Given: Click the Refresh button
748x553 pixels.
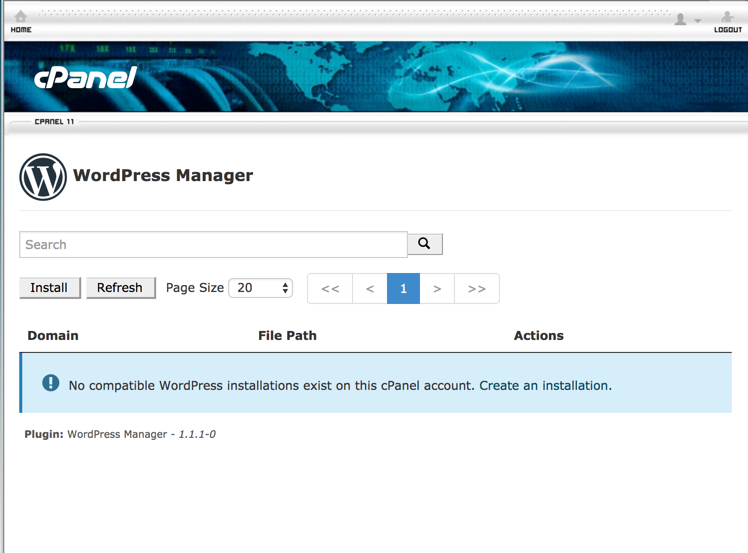Looking at the screenshot, I should click(121, 288).
